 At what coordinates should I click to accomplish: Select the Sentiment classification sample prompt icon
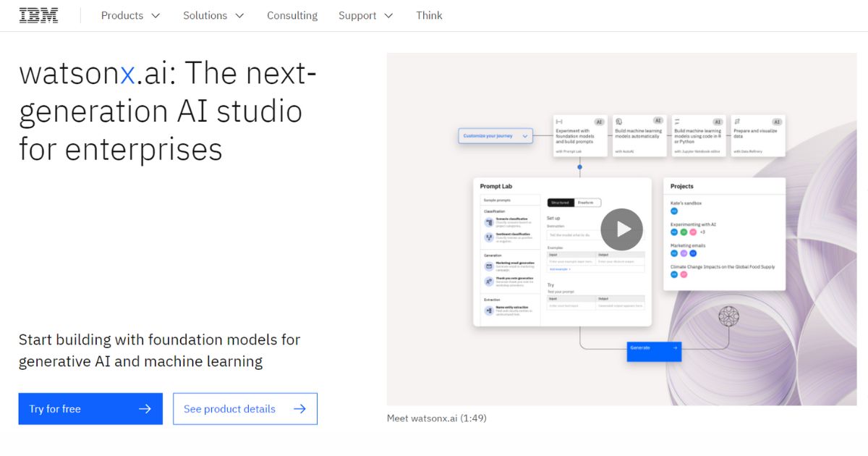pos(488,236)
